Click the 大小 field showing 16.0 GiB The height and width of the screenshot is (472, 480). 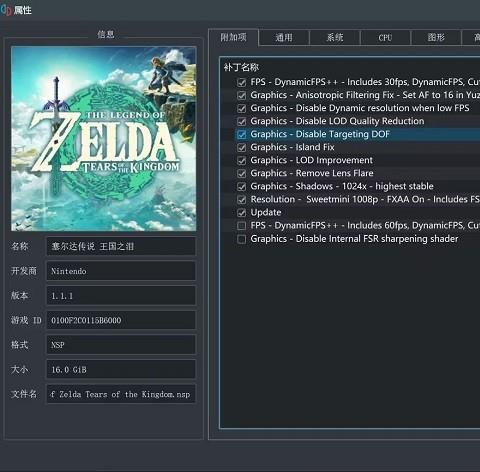pos(121,369)
